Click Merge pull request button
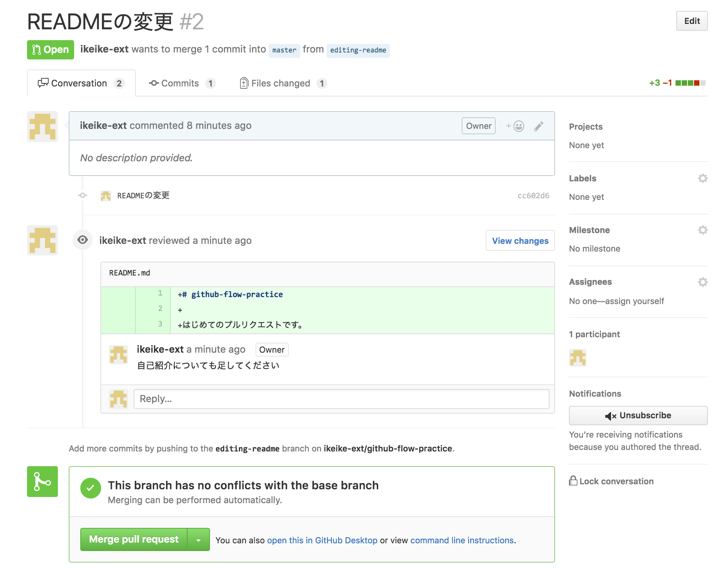This screenshot has height=568, width=728. 134,539
